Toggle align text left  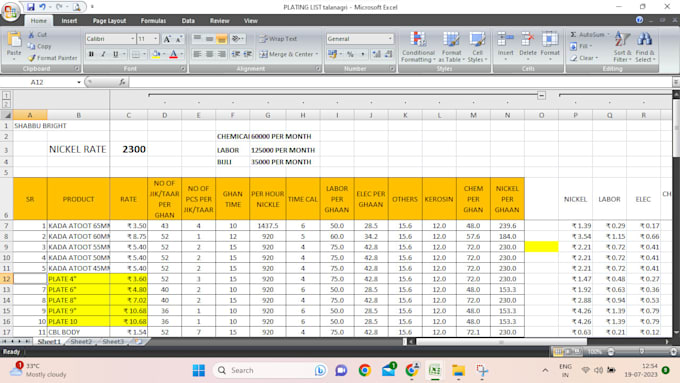tap(197, 54)
